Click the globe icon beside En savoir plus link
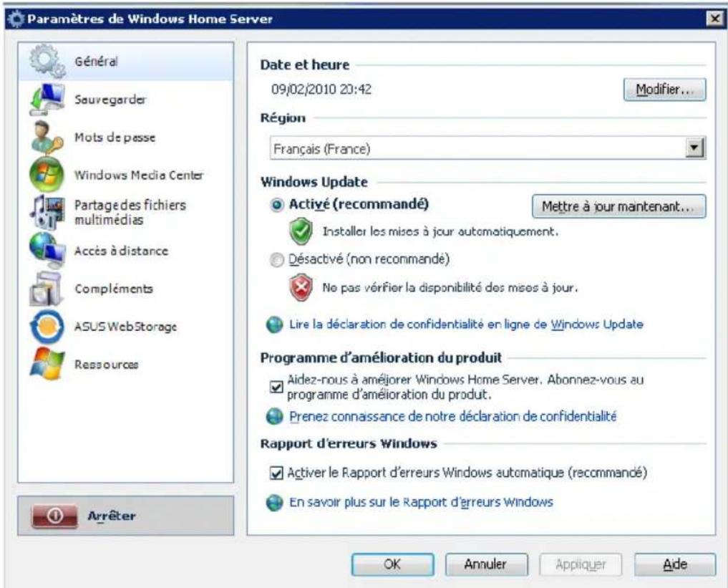Screen dimensions: 728x588 [x=274, y=503]
